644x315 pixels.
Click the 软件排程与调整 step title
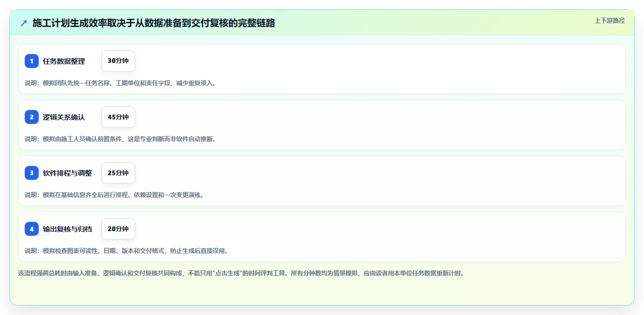[67, 173]
